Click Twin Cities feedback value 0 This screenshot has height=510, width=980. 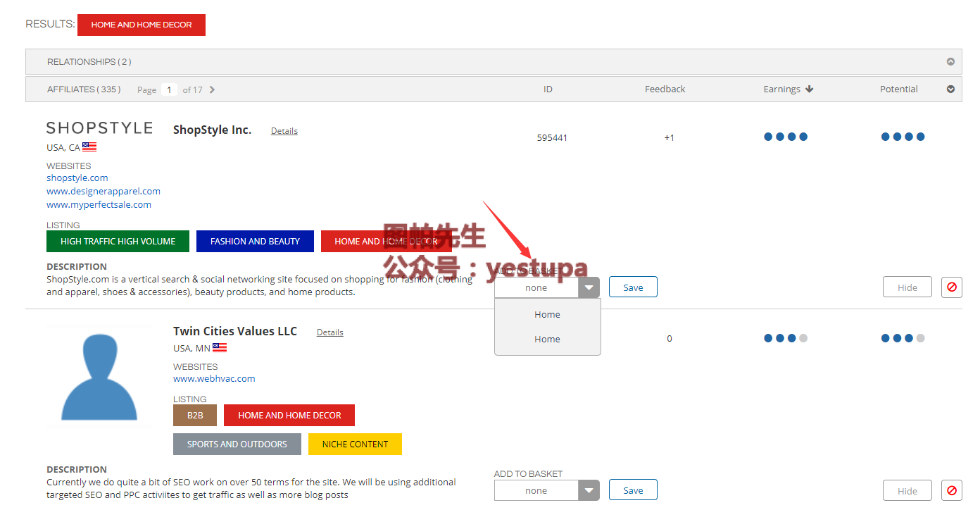pos(670,339)
